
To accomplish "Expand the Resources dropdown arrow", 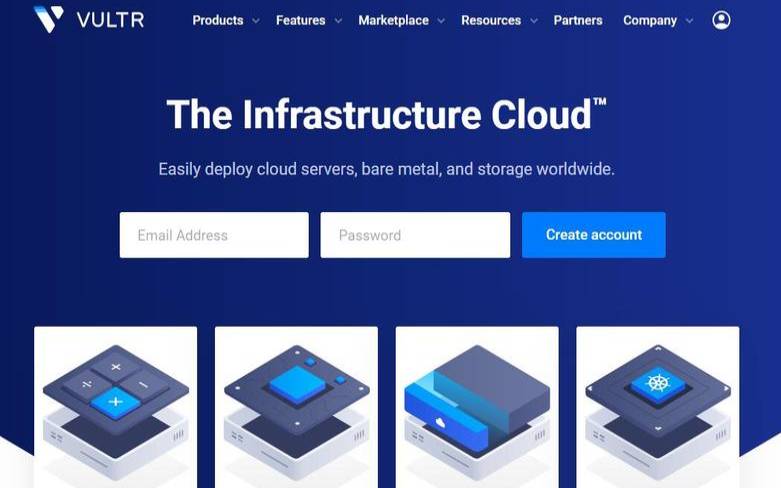I will click(x=533, y=21).
